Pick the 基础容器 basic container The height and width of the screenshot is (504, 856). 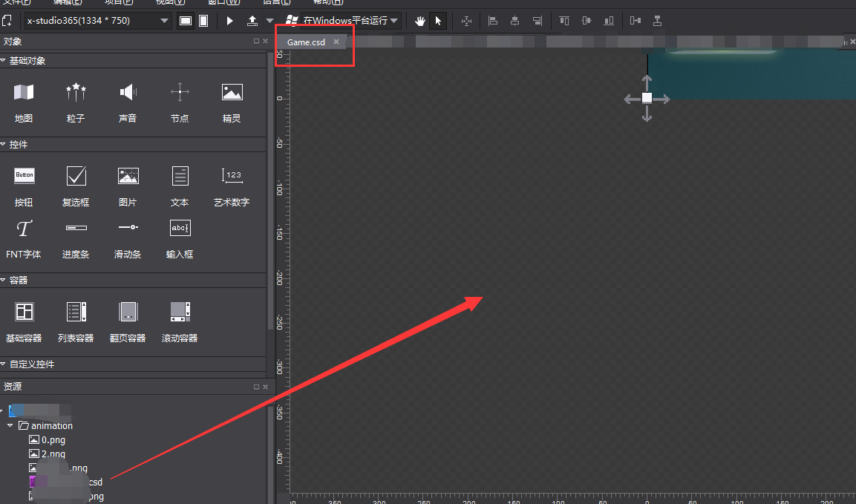(x=24, y=322)
